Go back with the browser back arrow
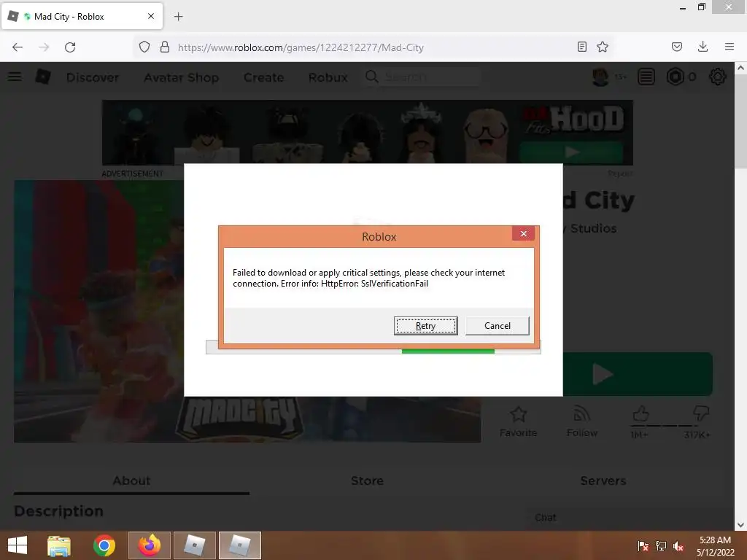 coord(18,47)
